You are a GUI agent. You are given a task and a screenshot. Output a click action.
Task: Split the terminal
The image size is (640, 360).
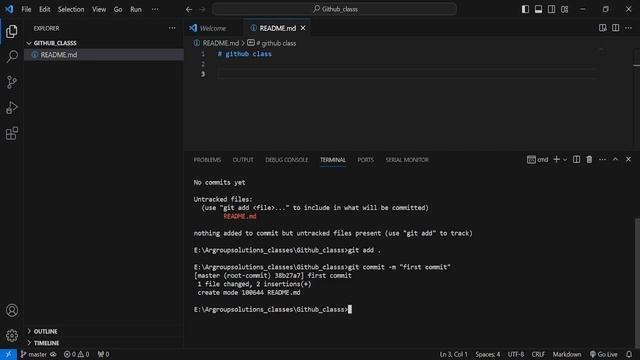[576, 160]
